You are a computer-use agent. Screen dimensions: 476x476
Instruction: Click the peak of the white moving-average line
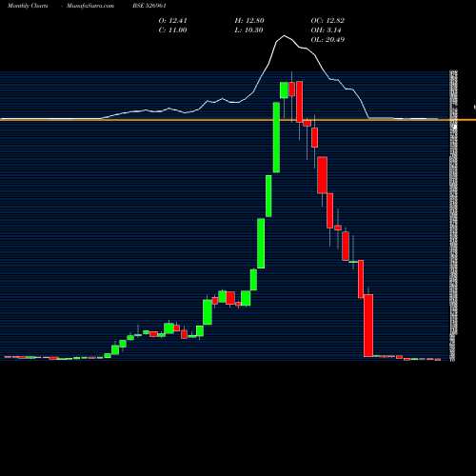point(284,35)
